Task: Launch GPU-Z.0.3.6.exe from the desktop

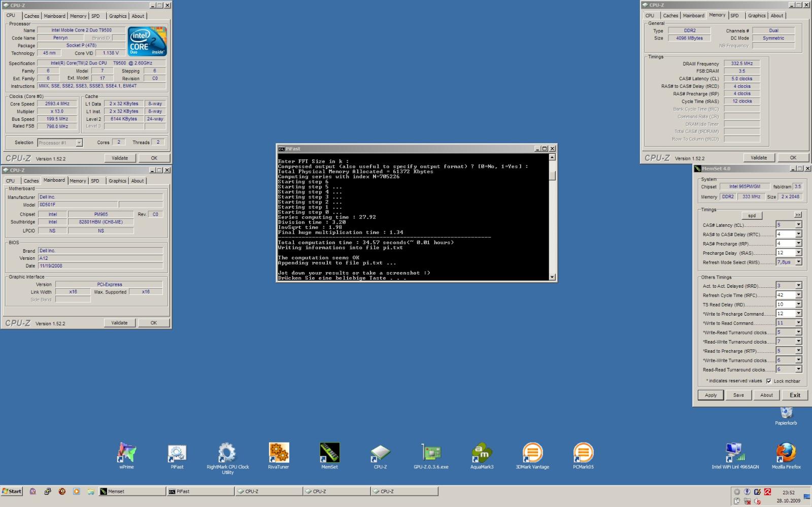Action: click(431, 455)
